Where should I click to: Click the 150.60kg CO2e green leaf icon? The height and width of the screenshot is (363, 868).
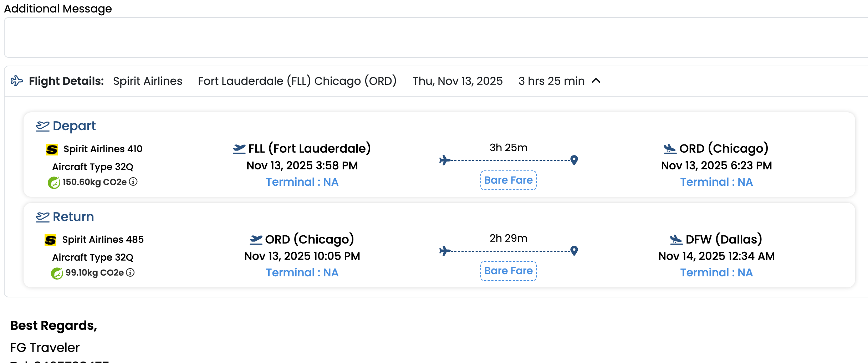[54, 183]
